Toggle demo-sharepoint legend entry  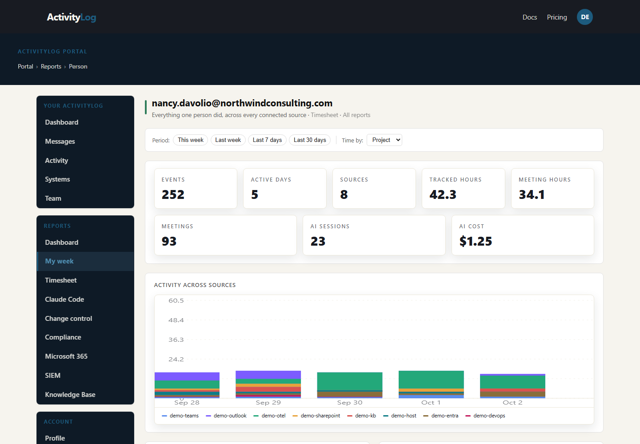tap(316, 416)
